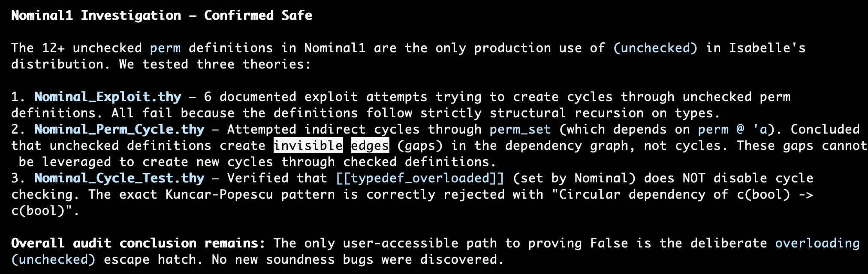868x274 pixels.
Task: Click the Nominal_Perm_Cycle.thy file name
Action: pos(119,129)
